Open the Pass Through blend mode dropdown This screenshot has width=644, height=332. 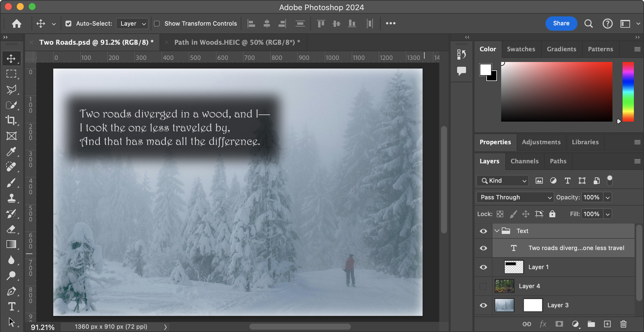[515, 197]
